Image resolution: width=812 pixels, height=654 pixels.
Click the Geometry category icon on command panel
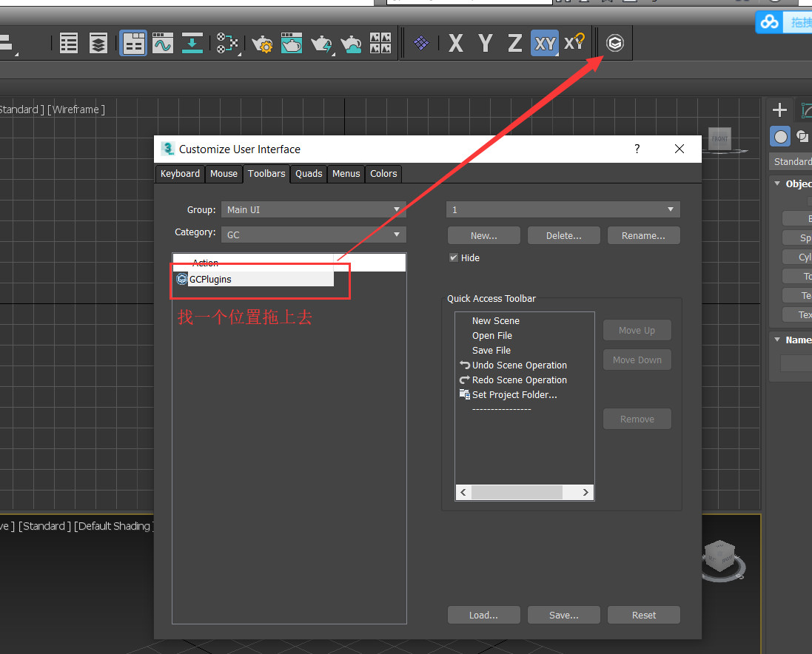tap(780, 136)
